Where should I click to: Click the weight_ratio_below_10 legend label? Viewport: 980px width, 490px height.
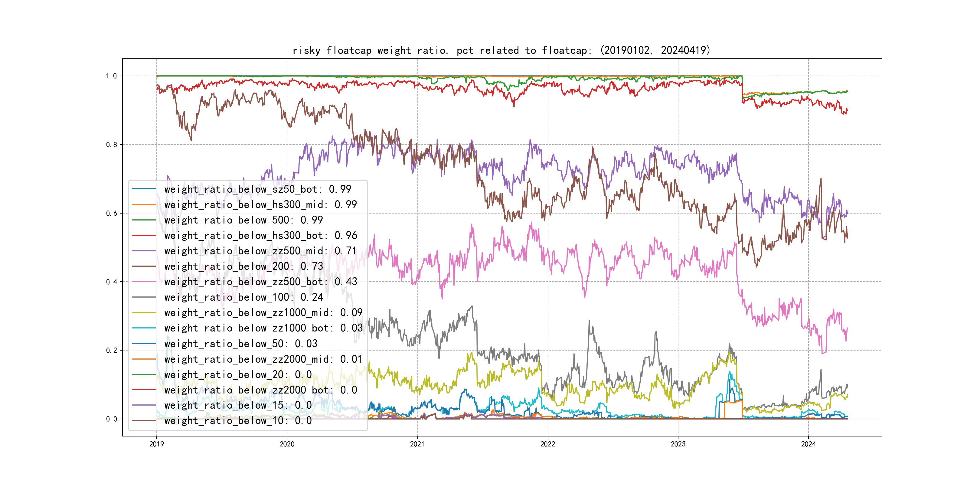pos(238,421)
